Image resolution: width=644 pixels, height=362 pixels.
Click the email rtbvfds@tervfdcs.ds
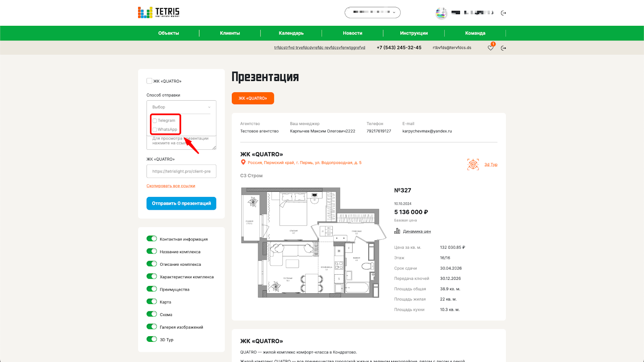click(452, 48)
